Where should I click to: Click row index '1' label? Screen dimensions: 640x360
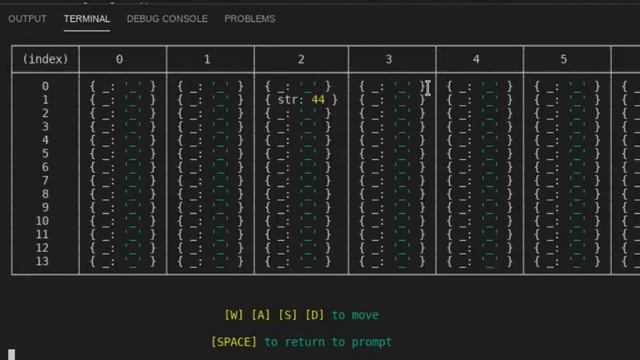click(45, 100)
